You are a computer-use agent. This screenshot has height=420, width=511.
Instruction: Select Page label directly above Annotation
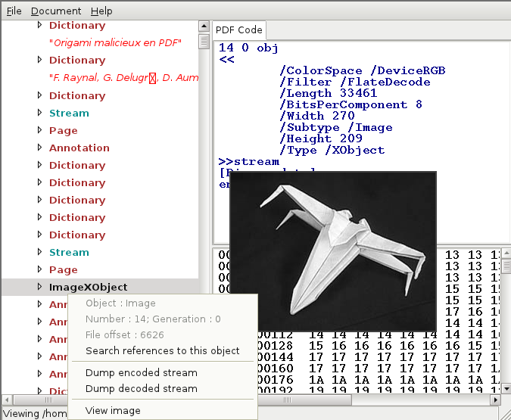[64, 131]
